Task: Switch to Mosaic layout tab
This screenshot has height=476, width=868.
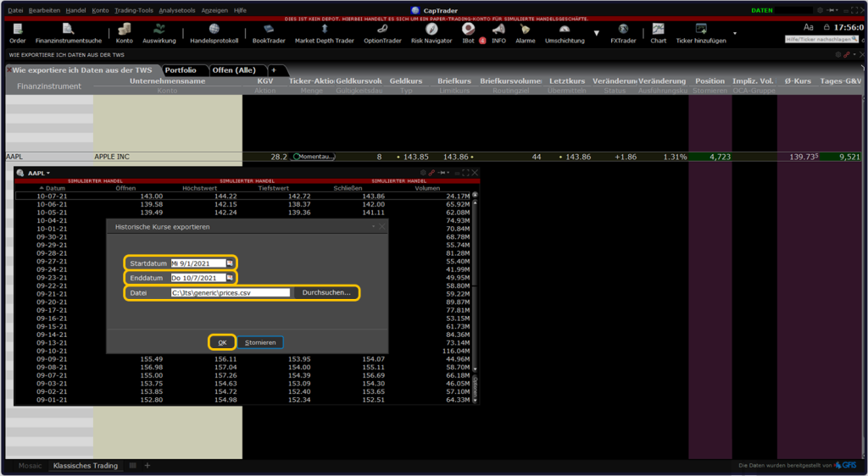Action: [30, 466]
